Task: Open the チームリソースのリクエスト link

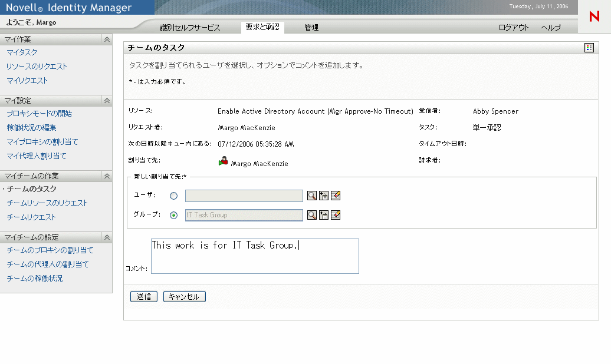Action: point(47,203)
